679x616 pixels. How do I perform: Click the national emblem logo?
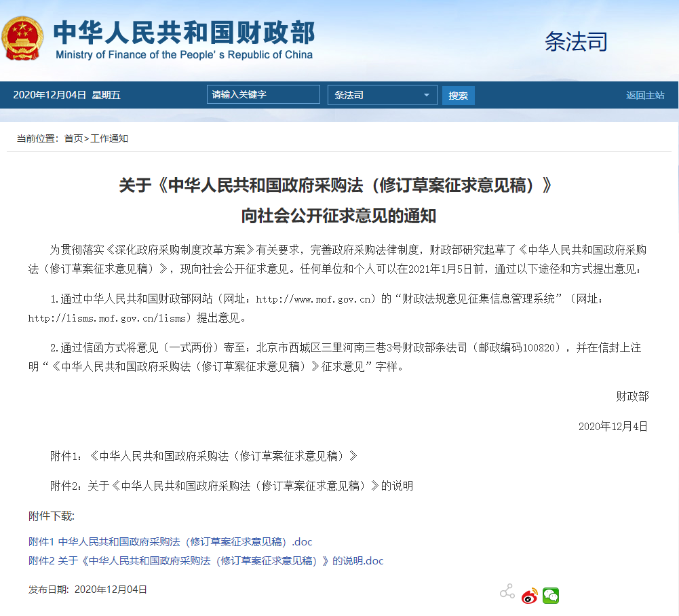pos(24,37)
